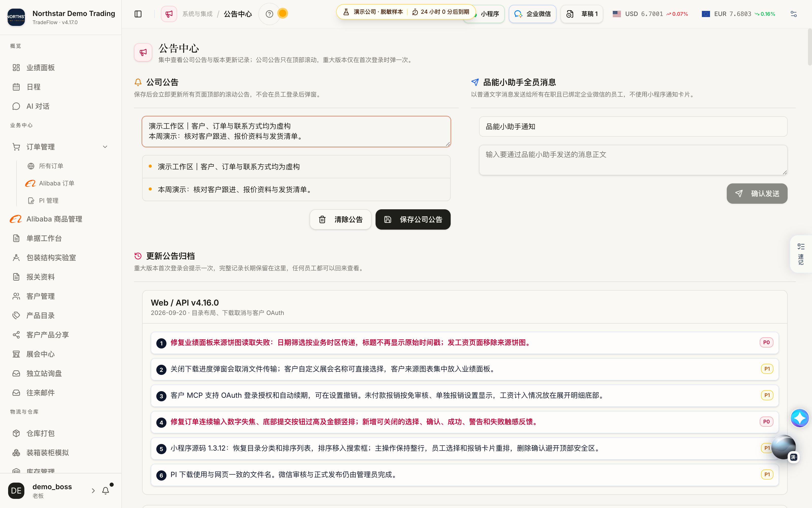Viewport: 812px width, 508px height.
Task: Focus the message body text area
Action: tap(633, 160)
